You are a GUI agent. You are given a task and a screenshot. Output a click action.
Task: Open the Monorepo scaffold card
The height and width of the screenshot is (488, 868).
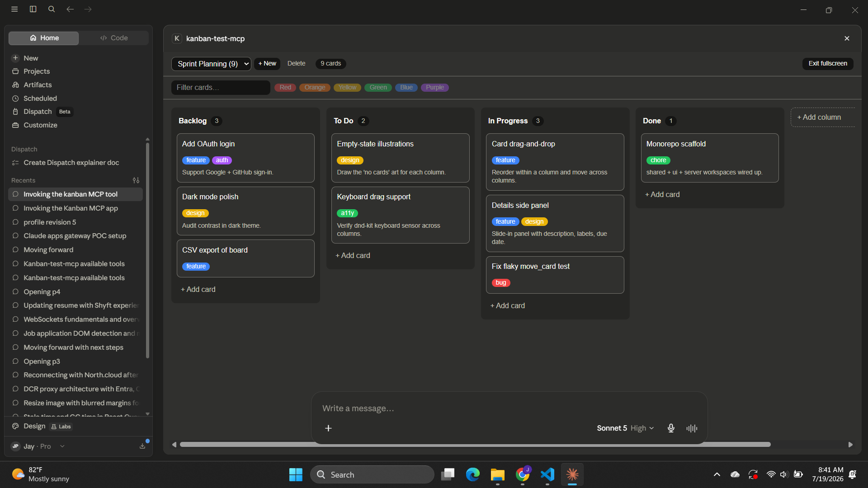point(710,158)
